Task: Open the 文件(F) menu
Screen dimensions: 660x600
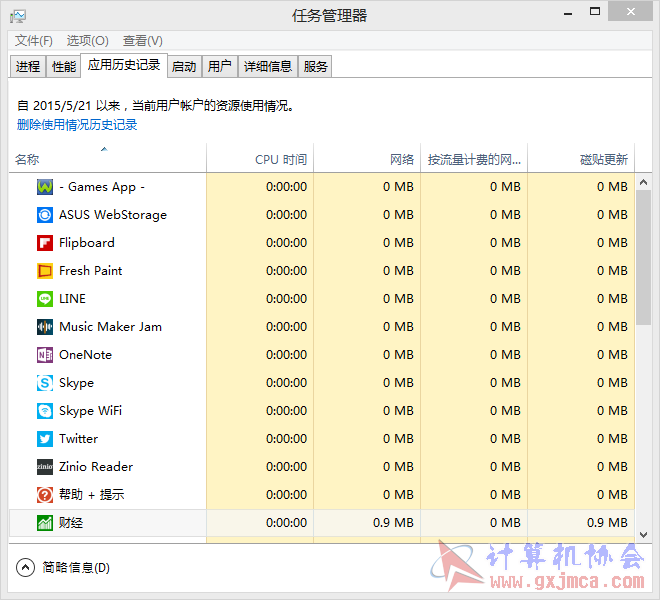Action: pos(33,40)
